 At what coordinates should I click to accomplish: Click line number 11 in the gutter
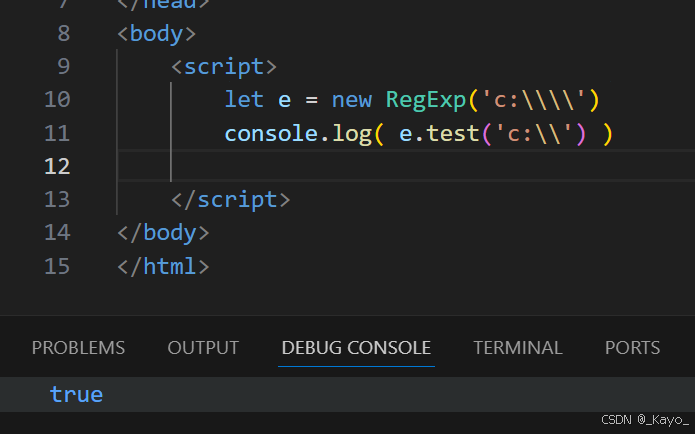(x=57, y=133)
